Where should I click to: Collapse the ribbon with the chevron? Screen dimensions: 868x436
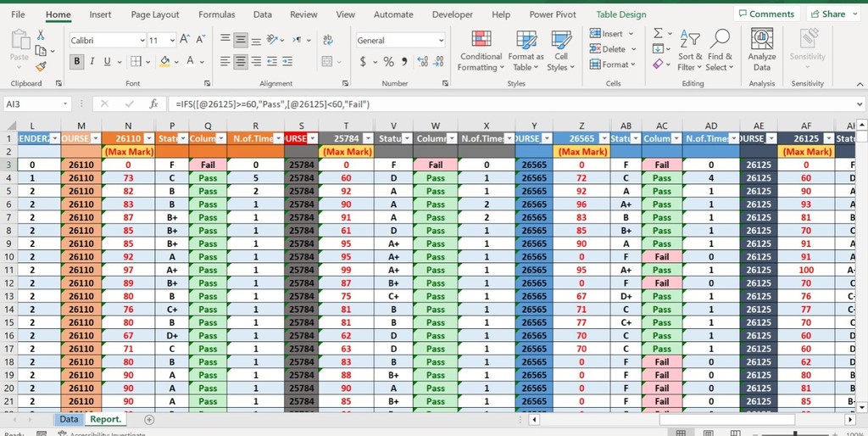(x=860, y=84)
